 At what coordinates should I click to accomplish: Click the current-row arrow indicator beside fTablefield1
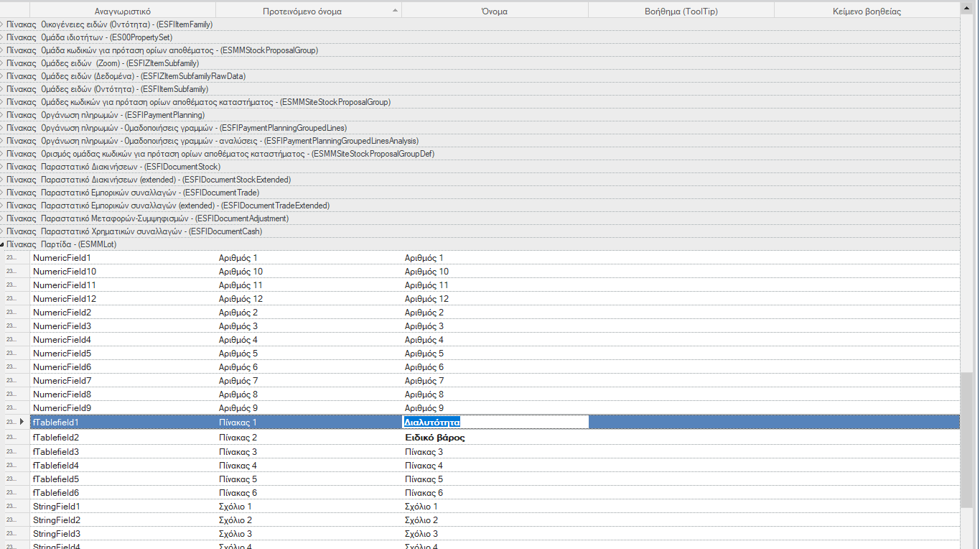22,422
